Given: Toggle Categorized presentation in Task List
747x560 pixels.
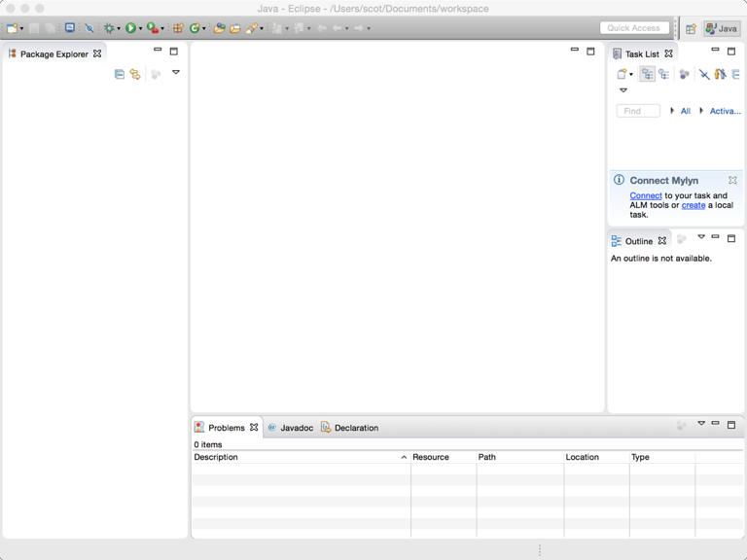Looking at the screenshot, I should click(x=647, y=74).
